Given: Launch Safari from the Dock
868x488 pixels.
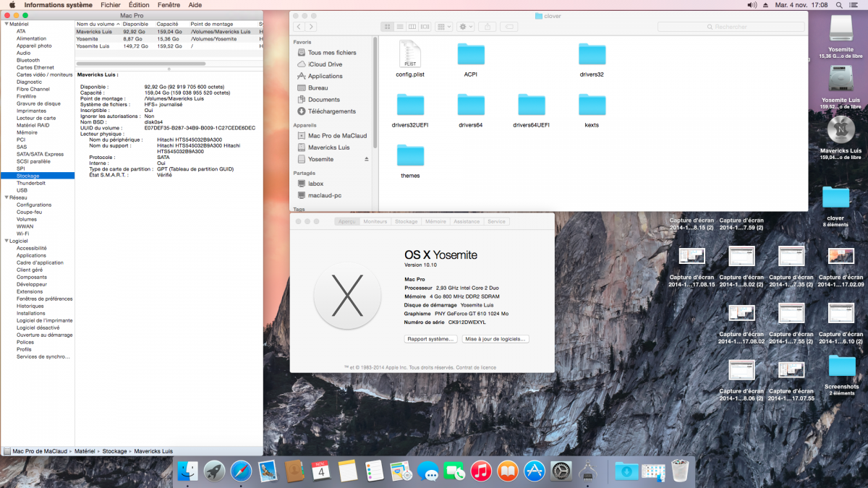Looking at the screenshot, I should [242, 471].
